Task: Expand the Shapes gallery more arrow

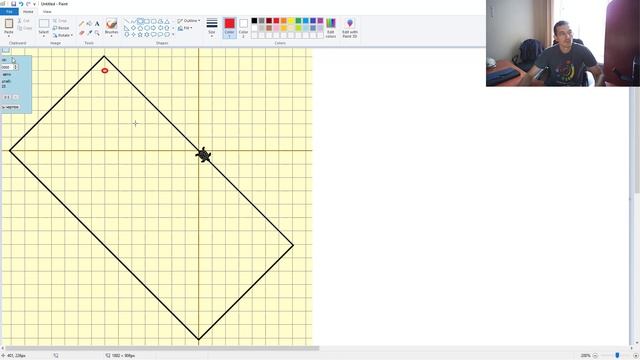Action: click(x=173, y=35)
